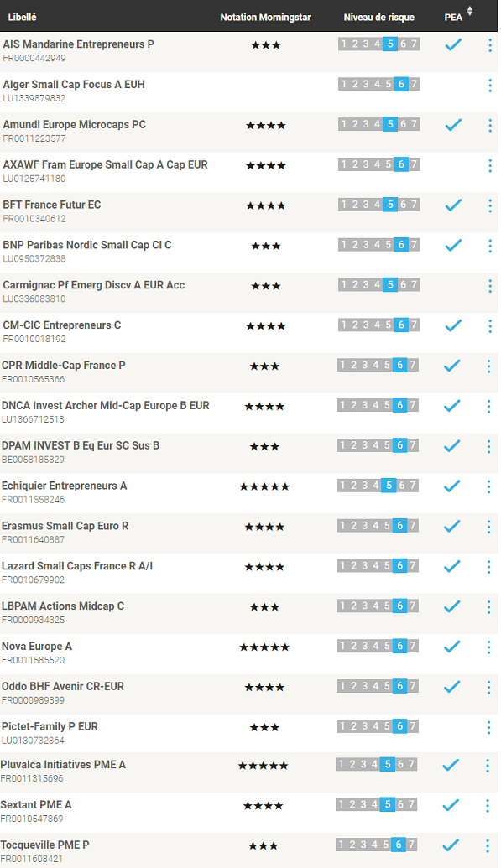Click PEA checkmark for Nova Europe A
Screen dimensions: 501x868
tap(452, 646)
